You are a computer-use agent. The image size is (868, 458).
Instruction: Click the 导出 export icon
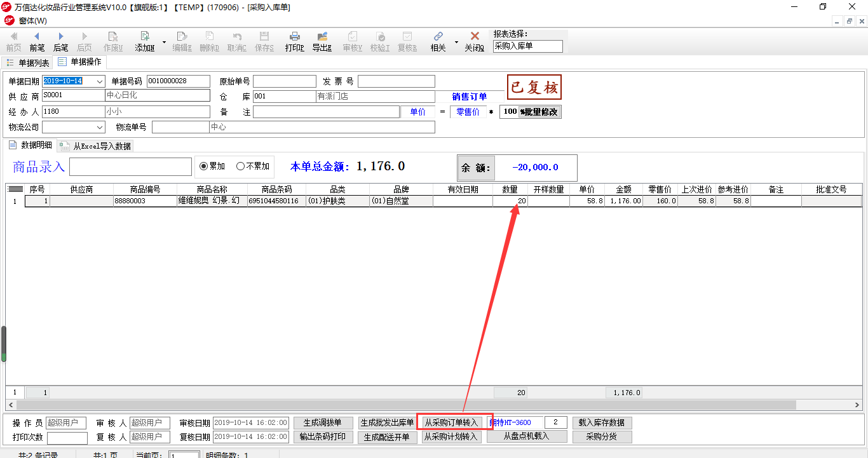[x=322, y=36]
